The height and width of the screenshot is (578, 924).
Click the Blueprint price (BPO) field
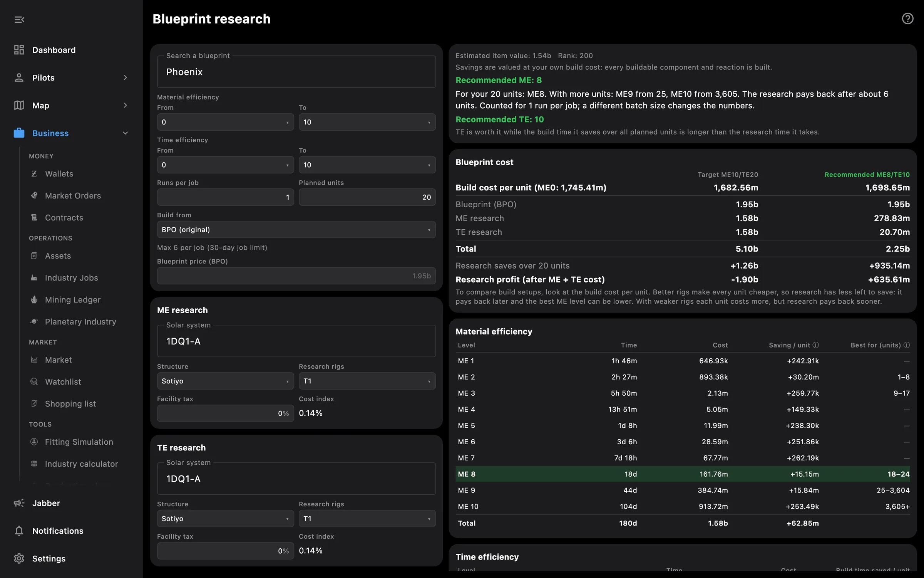tap(296, 276)
